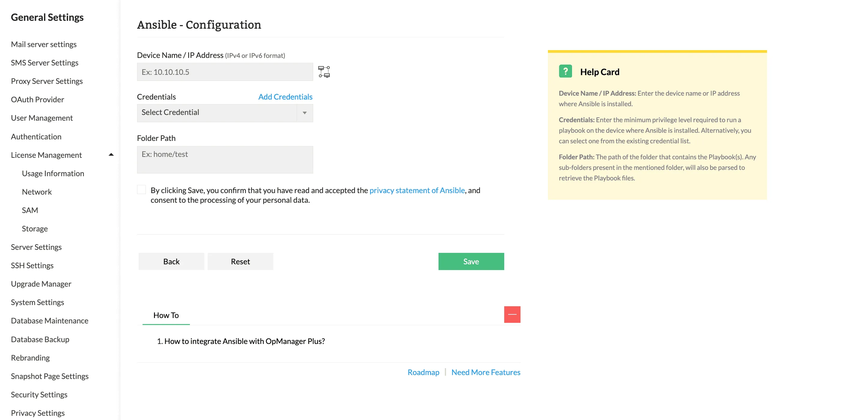
Task: Open the Roadmap link
Action: click(x=423, y=372)
